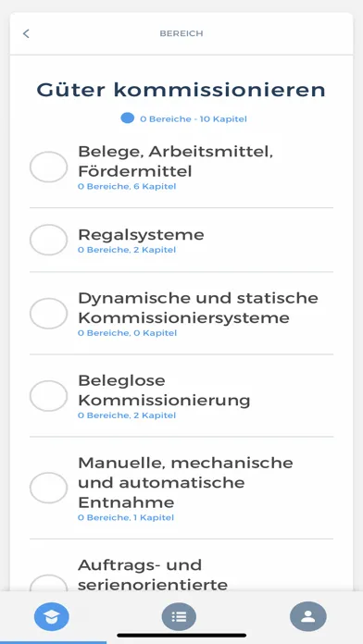
Task: Click the blue progress dot under the title
Action: point(128,118)
